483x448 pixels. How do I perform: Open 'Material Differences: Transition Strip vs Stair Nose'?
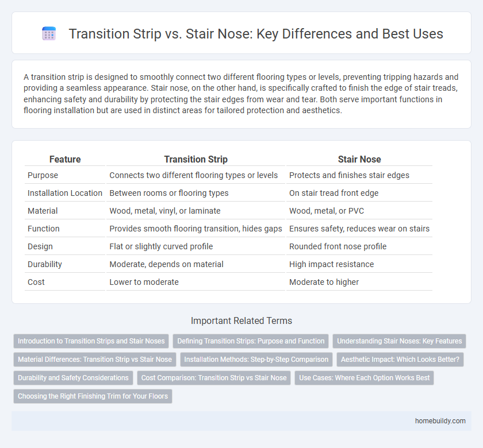[x=95, y=360]
